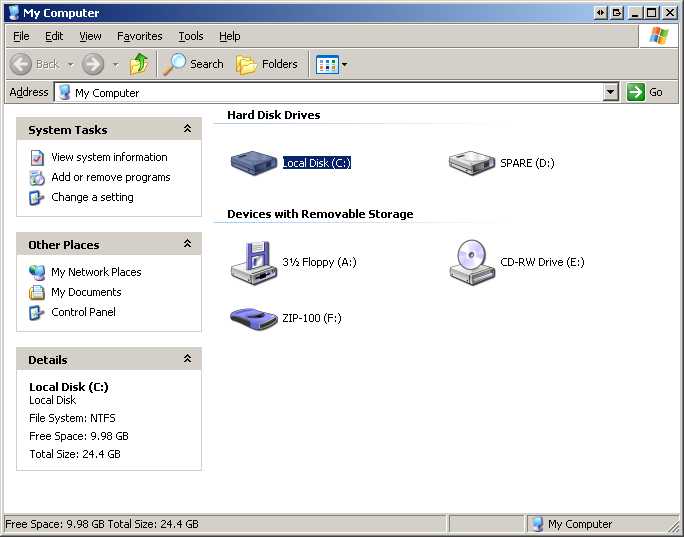Click the View system information icon
This screenshot has height=537, width=684.
pyautogui.click(x=37, y=157)
